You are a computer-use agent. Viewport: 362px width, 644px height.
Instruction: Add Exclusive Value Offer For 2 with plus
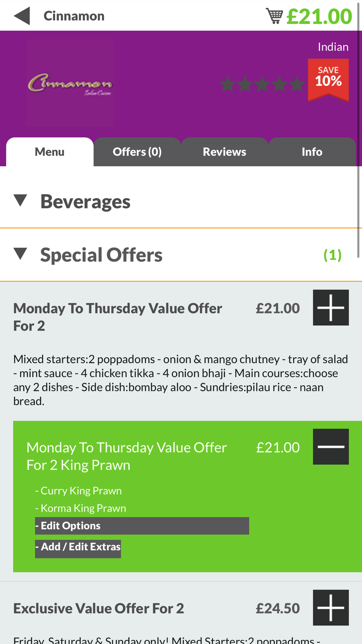tap(331, 607)
